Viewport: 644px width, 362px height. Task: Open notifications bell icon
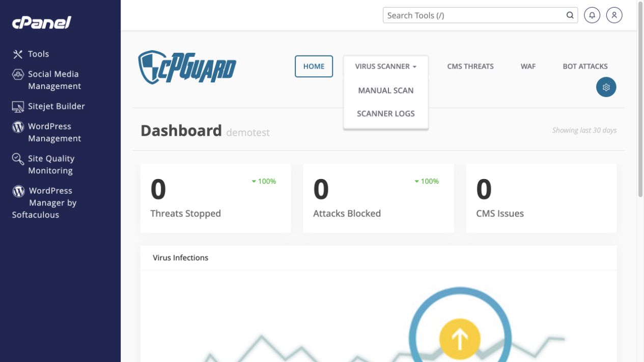pos(592,15)
